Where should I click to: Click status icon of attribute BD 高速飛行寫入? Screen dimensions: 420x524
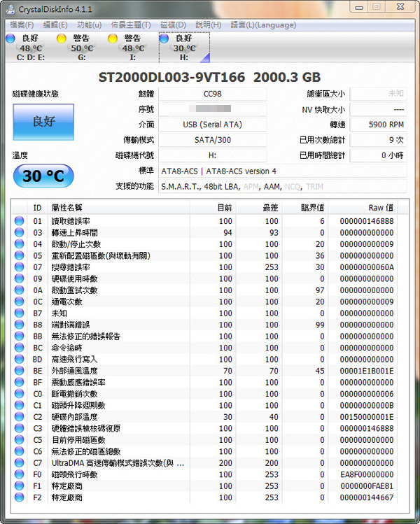(x=20, y=360)
